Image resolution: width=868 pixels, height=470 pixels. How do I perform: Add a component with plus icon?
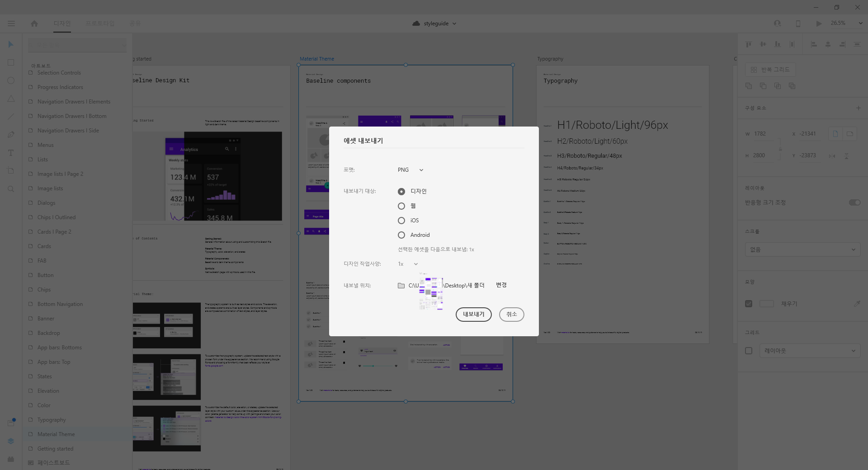click(859, 108)
